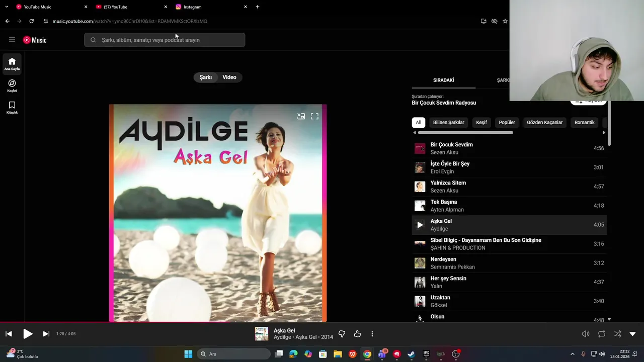Click the filter chips horizontal scrollbar
The width and height of the screenshot is (644, 362).
465,133
